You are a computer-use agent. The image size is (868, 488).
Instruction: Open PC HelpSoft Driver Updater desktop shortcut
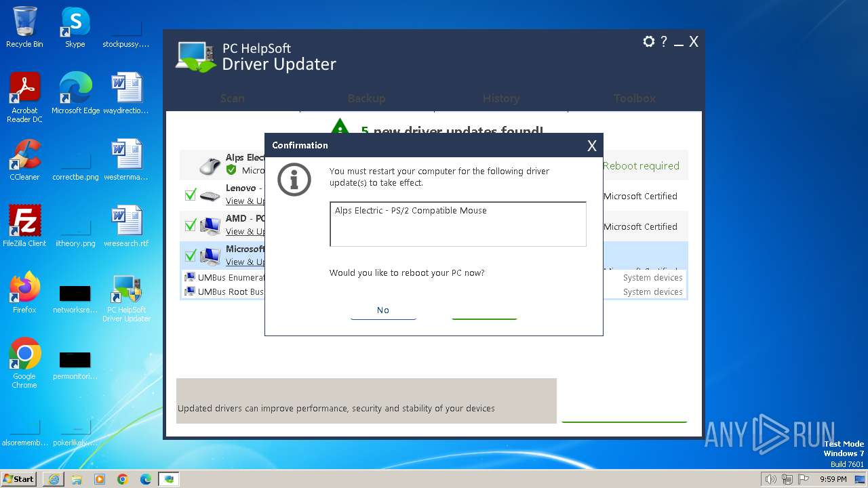tap(126, 297)
